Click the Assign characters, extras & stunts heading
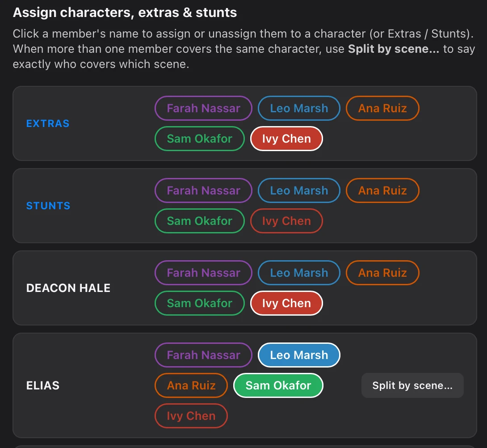Viewport: 487px width, 448px height. tap(125, 13)
